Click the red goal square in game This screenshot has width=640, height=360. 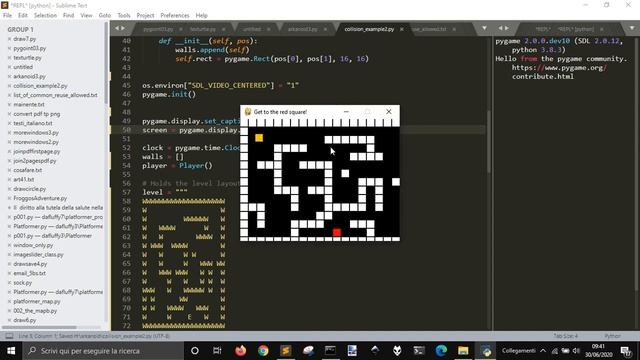[337, 232]
